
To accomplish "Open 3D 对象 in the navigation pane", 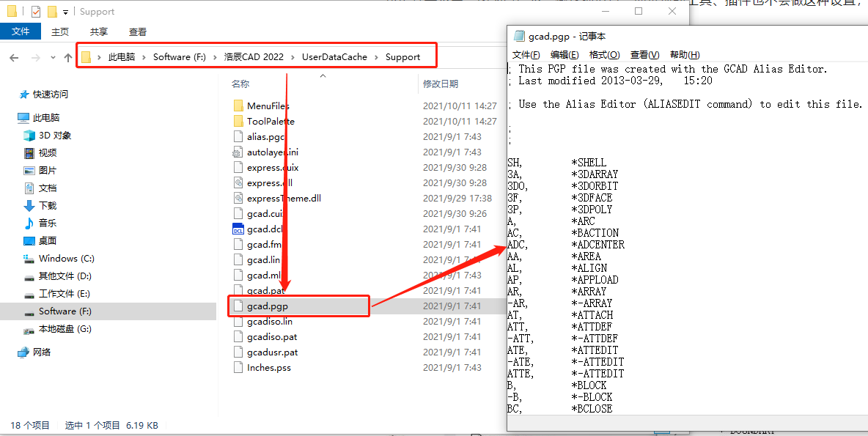I will [55, 135].
